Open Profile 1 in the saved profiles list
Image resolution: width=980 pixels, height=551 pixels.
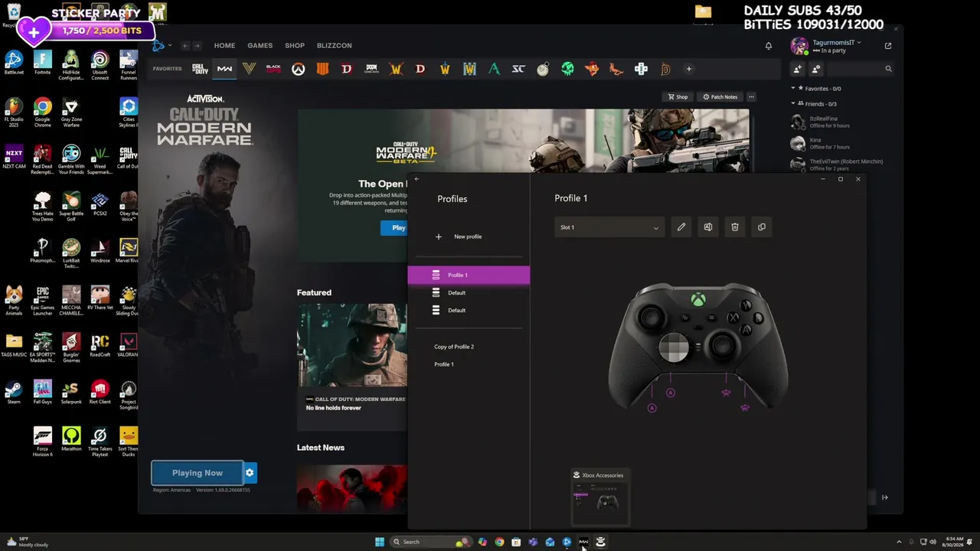coord(444,364)
